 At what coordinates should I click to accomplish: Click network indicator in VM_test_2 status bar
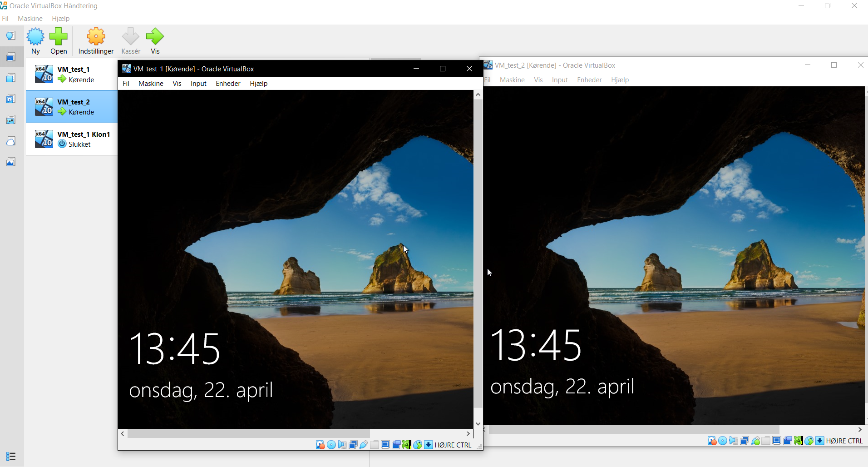coord(745,441)
